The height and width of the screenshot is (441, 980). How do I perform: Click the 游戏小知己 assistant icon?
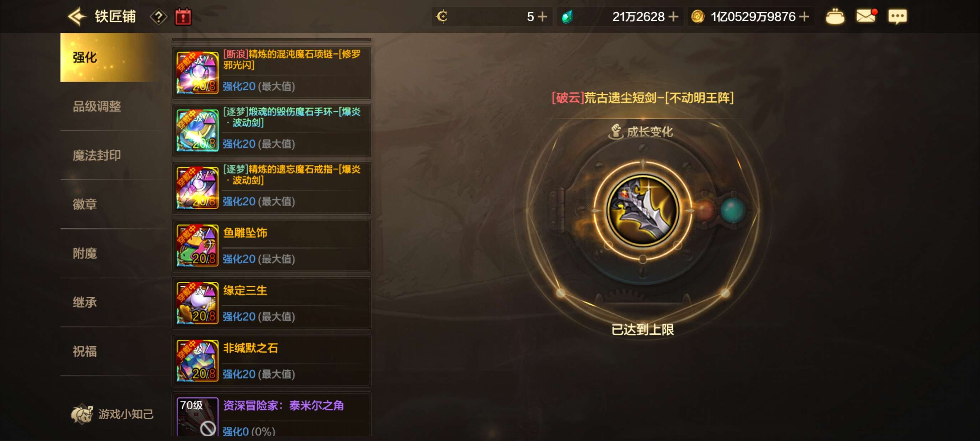click(x=81, y=414)
